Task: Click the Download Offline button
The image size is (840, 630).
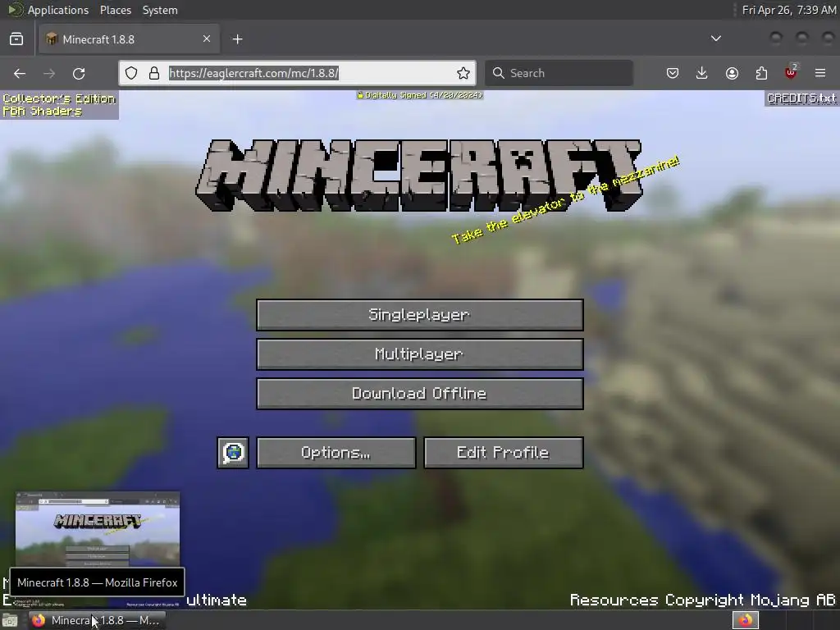Action: [419, 394]
